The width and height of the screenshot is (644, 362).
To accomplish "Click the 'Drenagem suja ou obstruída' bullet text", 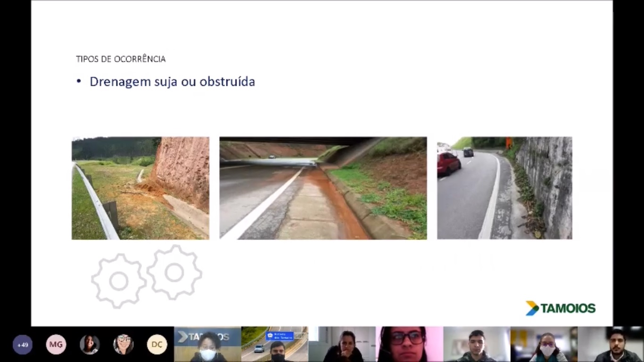I will (x=172, y=82).
